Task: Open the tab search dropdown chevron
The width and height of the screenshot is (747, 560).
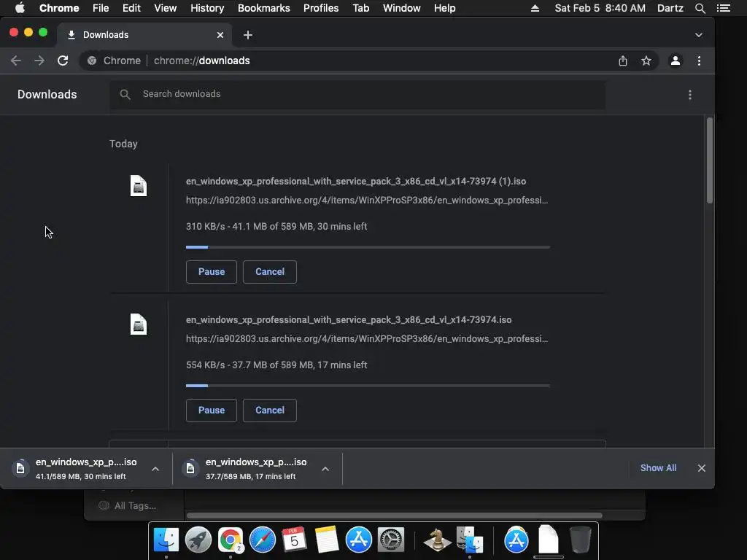Action: (x=698, y=35)
